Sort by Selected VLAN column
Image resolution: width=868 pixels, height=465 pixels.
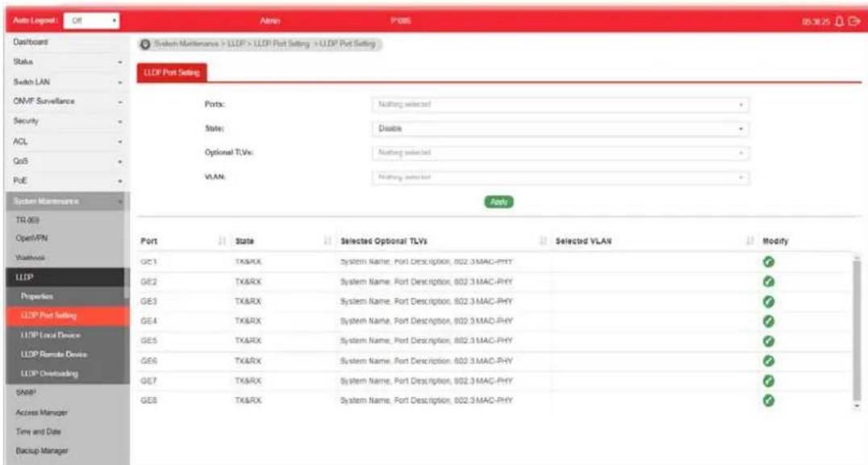tap(750, 241)
